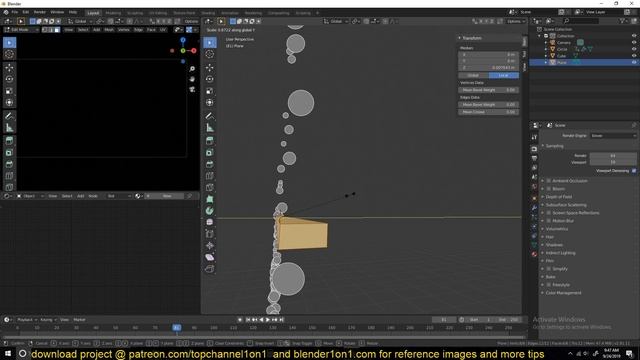Click the Global transform button
This screenshot has width=640, height=360.
pyautogui.click(x=473, y=76)
